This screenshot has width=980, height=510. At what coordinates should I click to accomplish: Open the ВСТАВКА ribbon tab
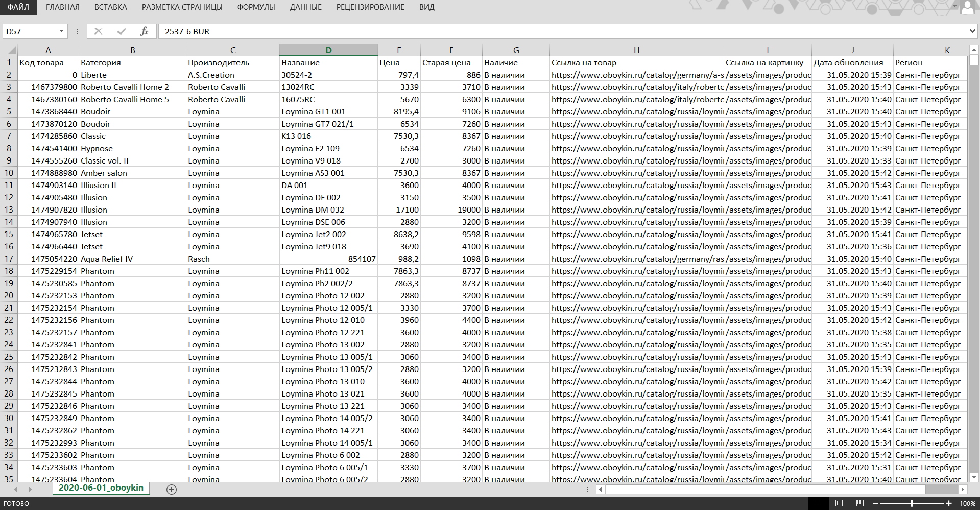(111, 7)
